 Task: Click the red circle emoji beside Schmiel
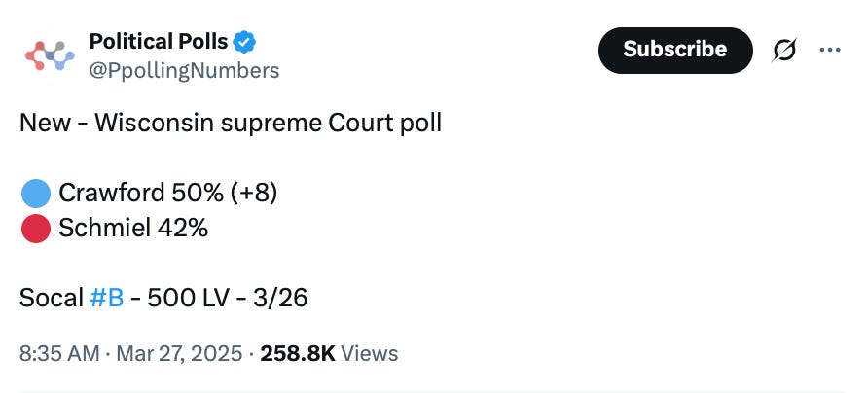point(36,228)
